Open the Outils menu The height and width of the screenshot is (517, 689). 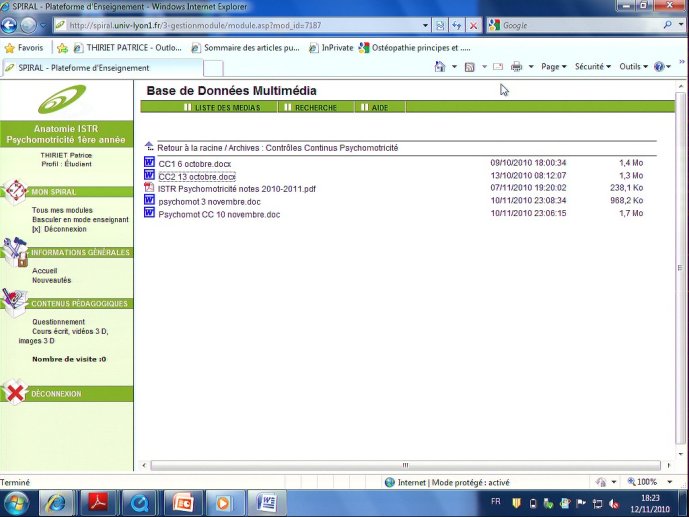(x=633, y=67)
